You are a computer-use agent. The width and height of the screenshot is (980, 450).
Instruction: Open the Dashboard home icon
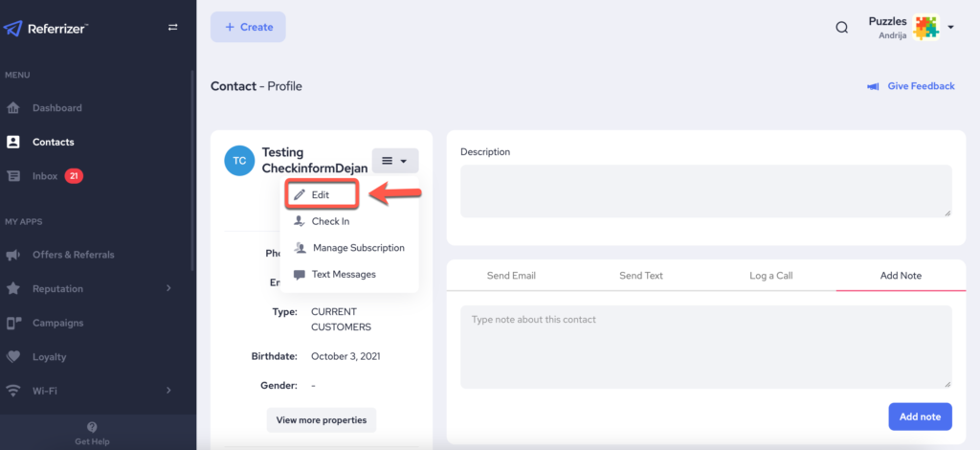click(x=13, y=108)
